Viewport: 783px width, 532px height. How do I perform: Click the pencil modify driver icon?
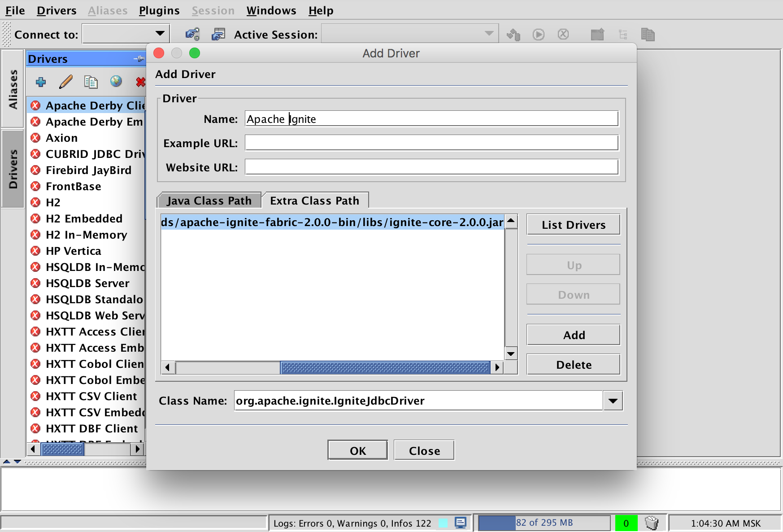(x=66, y=82)
